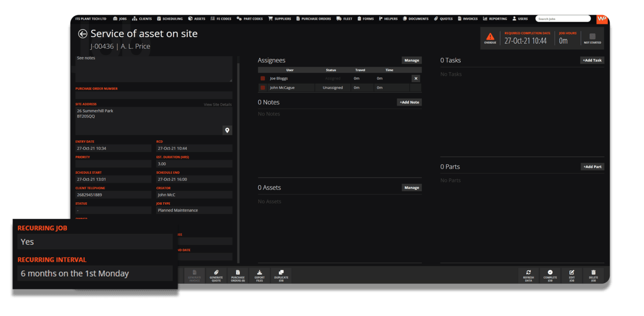This screenshot has height=316, width=644.
Task: Open the Job Type dropdown showing Planned Maintenance
Action: pos(194,210)
